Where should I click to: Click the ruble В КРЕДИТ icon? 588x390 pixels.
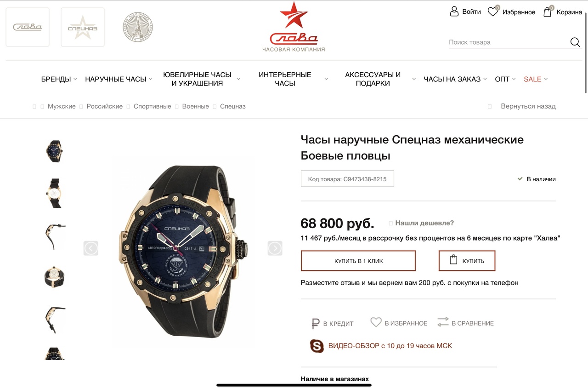[x=315, y=324]
